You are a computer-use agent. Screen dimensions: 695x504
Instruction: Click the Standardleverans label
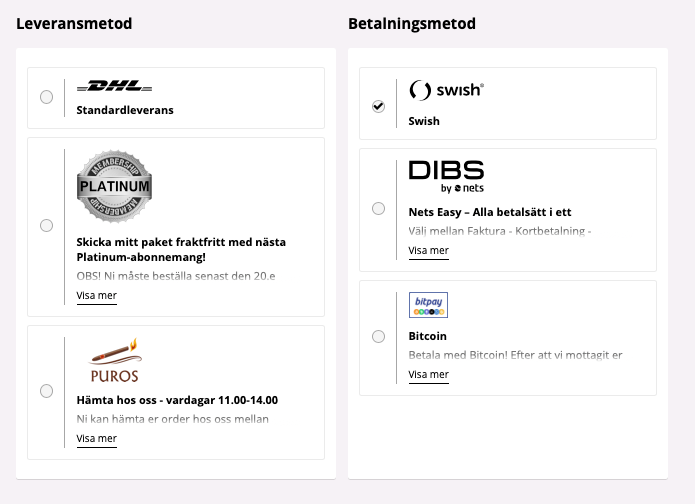(x=125, y=110)
